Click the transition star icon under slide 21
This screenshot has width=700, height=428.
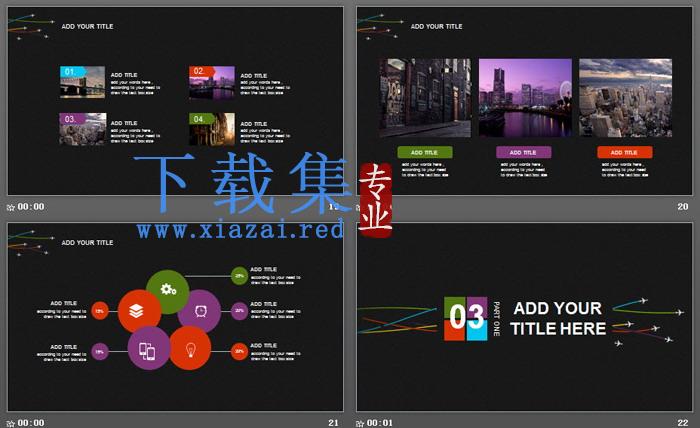tap(11, 424)
